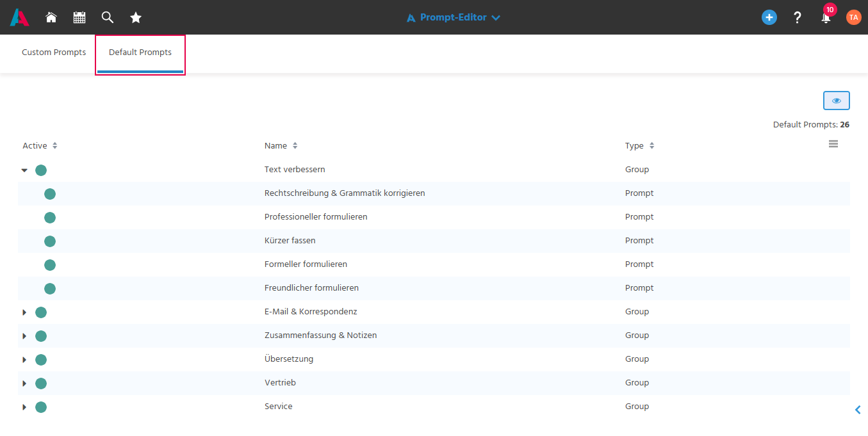This screenshot has height=436, width=868.
Task: Toggle active status of E-Mail & Korrespondenz
Action: coord(41,312)
